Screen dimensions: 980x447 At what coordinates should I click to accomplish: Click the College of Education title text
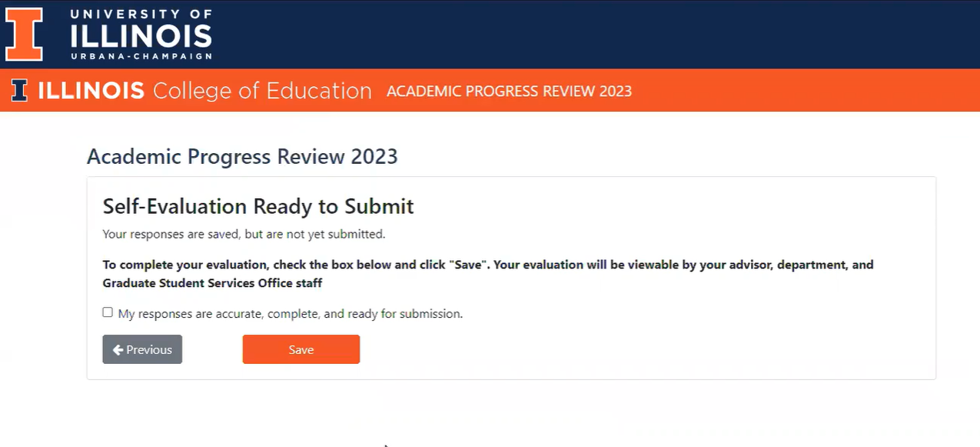(x=262, y=91)
